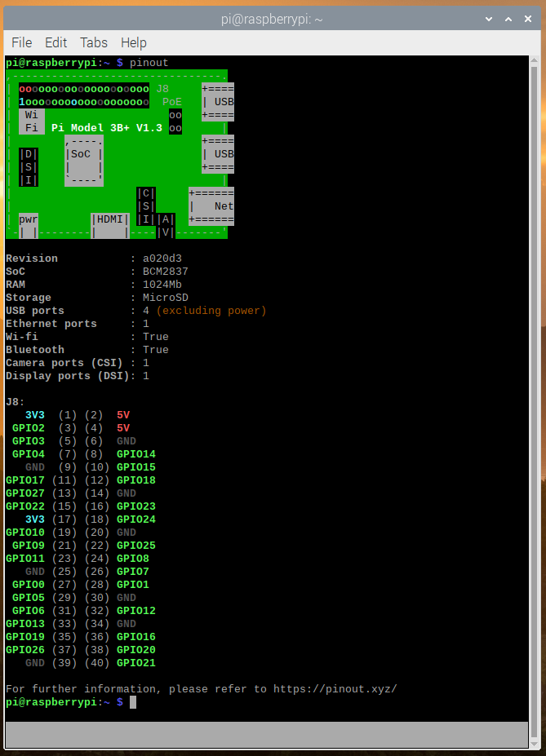This screenshot has height=756, width=546.
Task: Click the scrollbar down arrow
Action: [534, 743]
